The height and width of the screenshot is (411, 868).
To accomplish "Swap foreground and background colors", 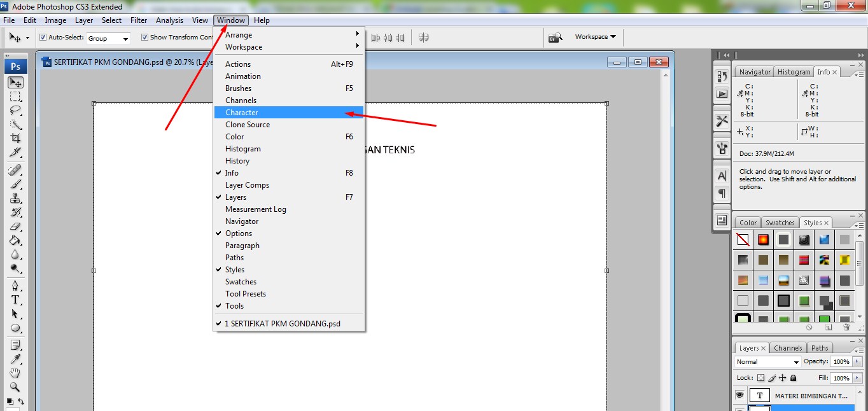I will (x=22, y=401).
